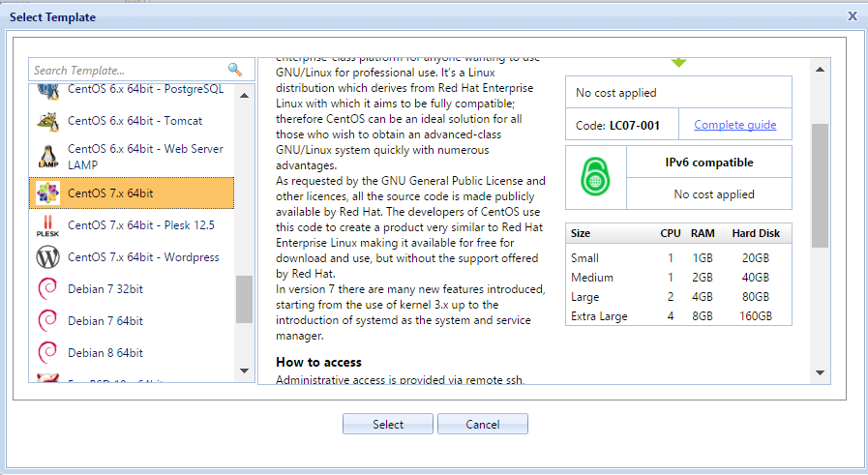This screenshot has width=868, height=475.
Task: Select CentOS 6.x 64bit - Tomcat template
Action: click(132, 121)
